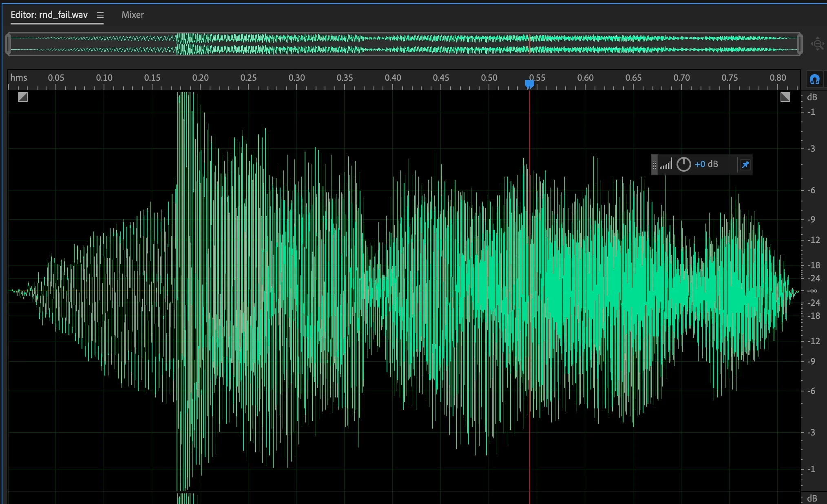827x504 pixels.
Task: Click the HUD gripper drag handle
Action: (654, 165)
